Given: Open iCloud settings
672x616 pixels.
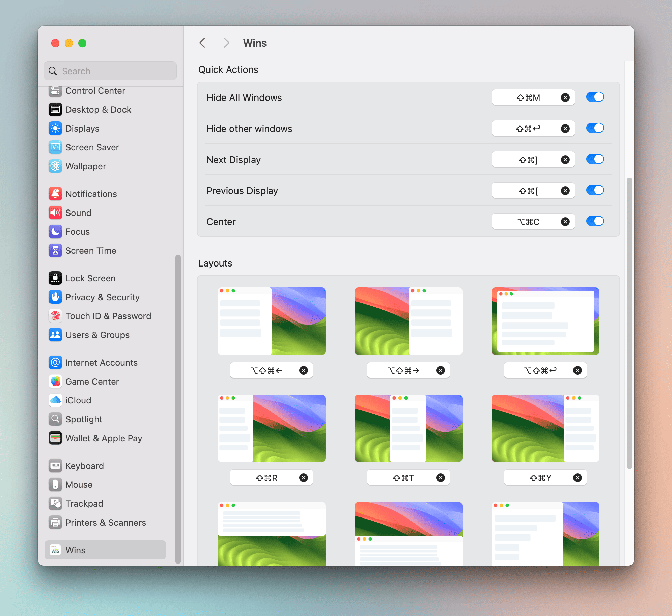Looking at the screenshot, I should coord(78,400).
